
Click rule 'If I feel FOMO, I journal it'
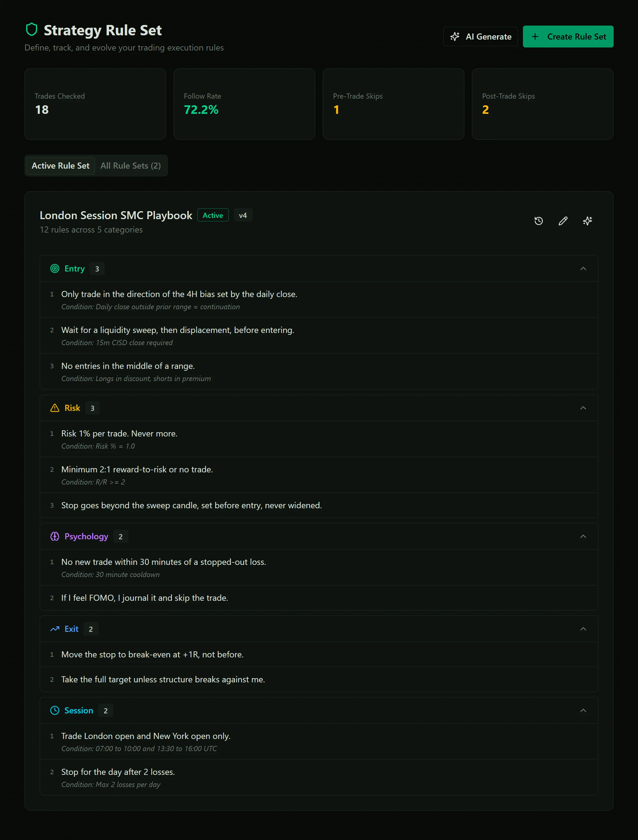pos(319,598)
